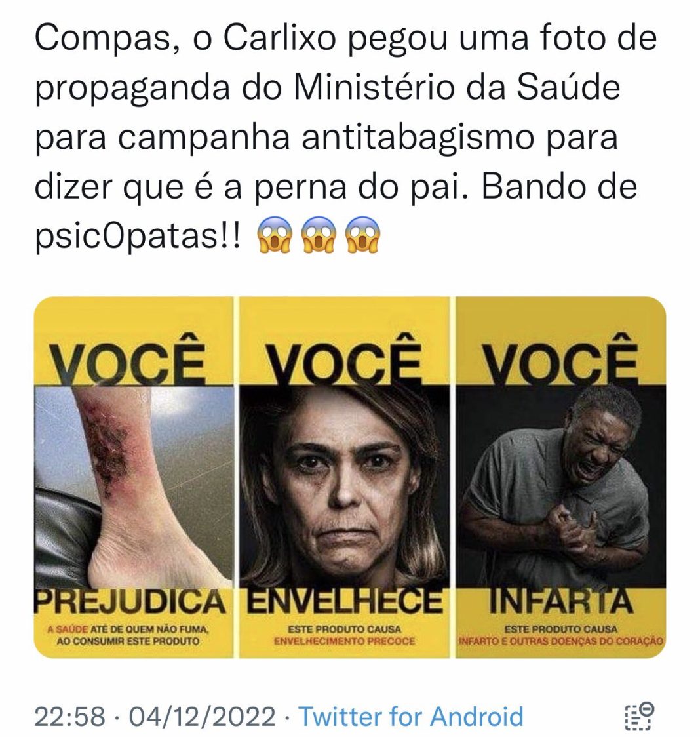Viewport: 700px width, 737px height.
Task: Click the INFARTA heading on right poster
Action: [x=561, y=602]
